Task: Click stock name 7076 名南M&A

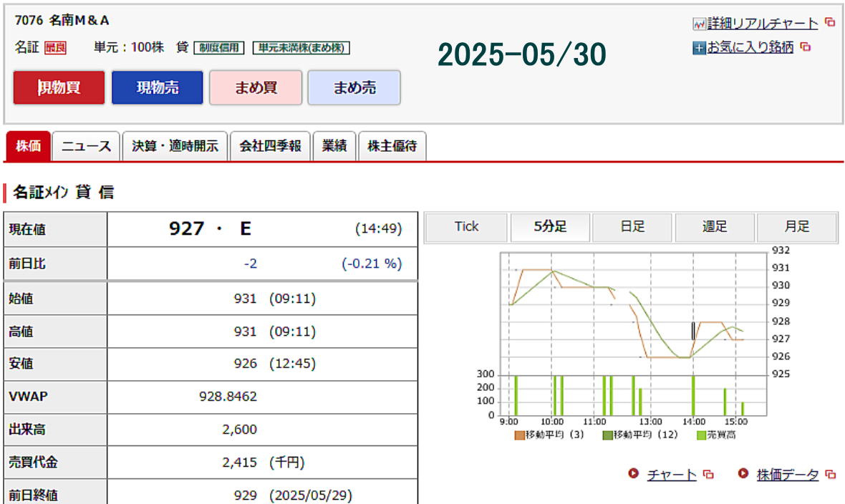Action: click(62, 21)
